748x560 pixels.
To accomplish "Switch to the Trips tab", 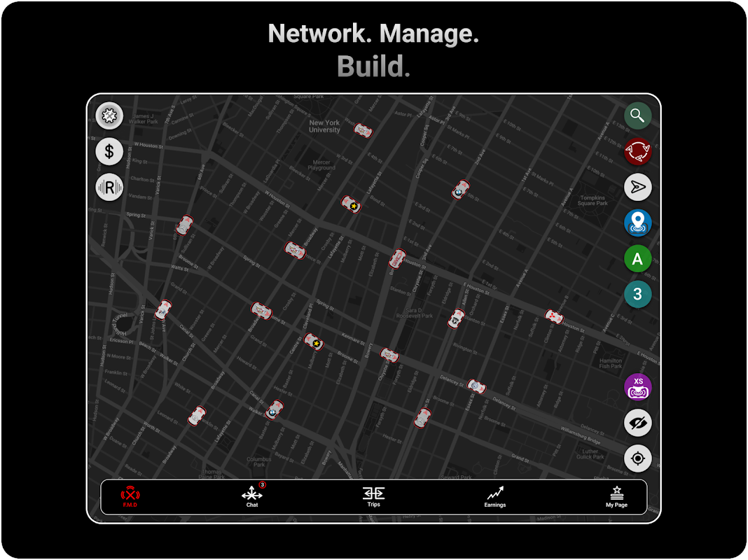I will coord(373,496).
